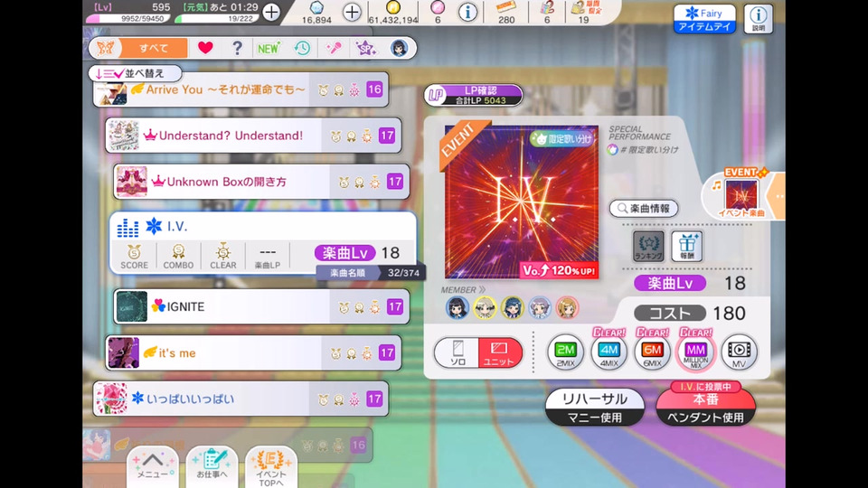Select the idol portrait filter icon
Viewport: 868px width, 488px height.
click(x=399, y=48)
